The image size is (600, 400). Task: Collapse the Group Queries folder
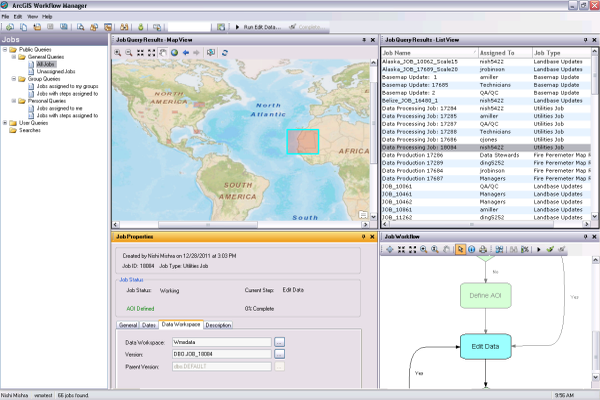click(x=14, y=78)
